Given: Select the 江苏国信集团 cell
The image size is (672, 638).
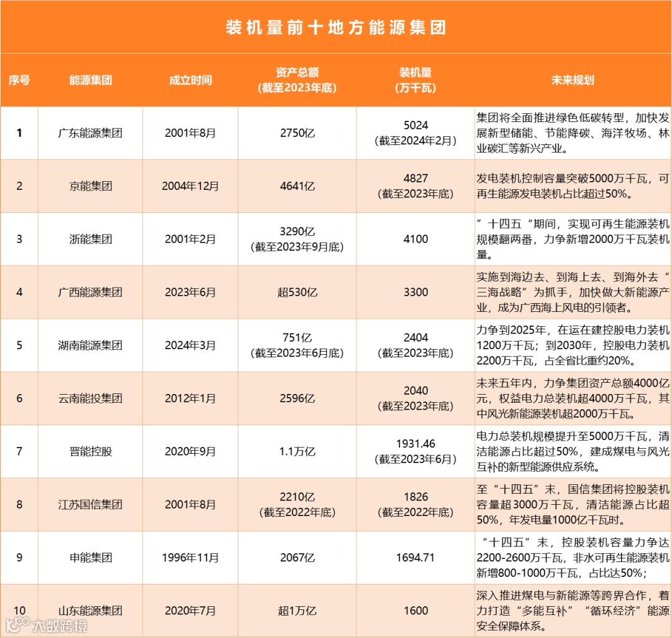Looking at the screenshot, I should [90, 505].
